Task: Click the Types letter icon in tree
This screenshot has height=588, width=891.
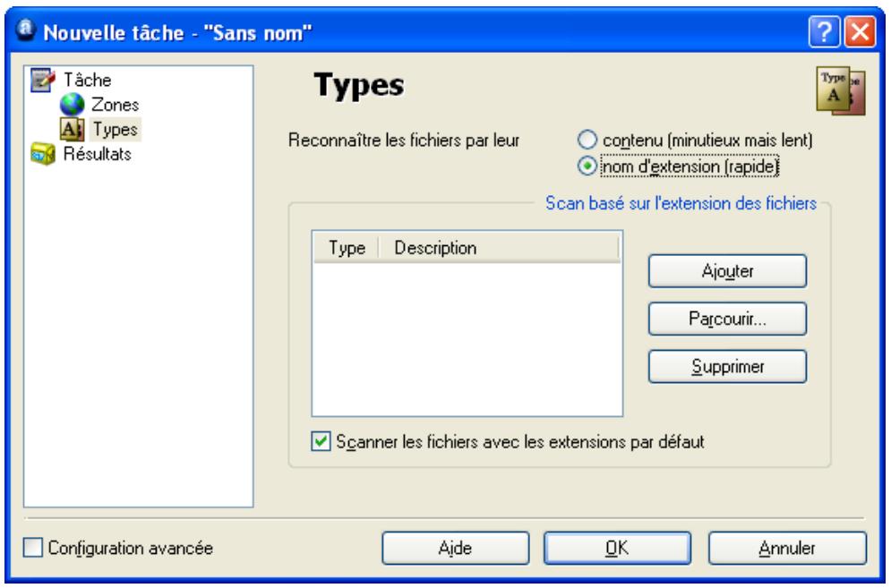Action: point(73,129)
